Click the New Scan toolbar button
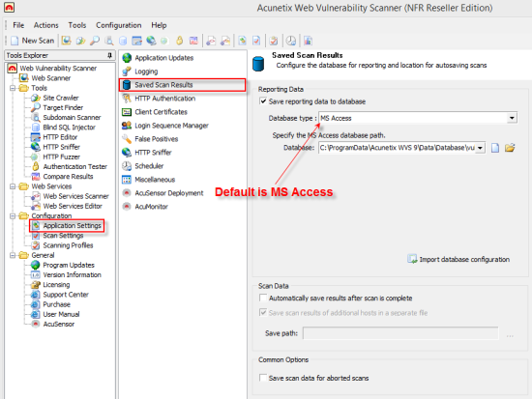Screen dimensions: 532x399 click(x=32, y=41)
